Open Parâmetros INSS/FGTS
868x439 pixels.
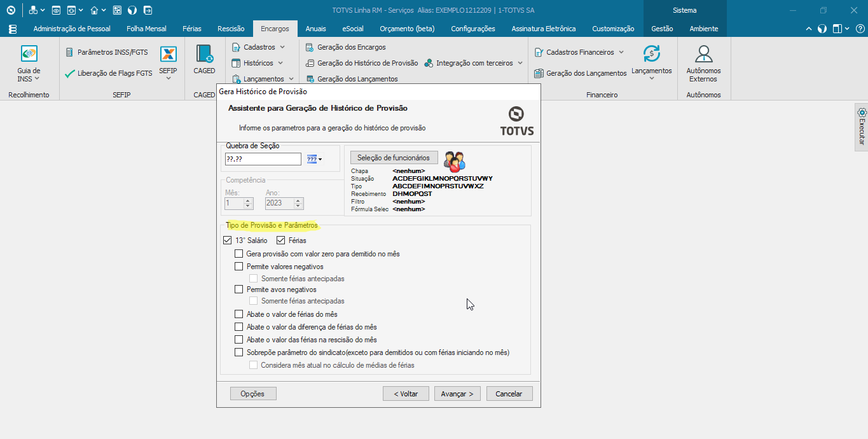(107, 52)
